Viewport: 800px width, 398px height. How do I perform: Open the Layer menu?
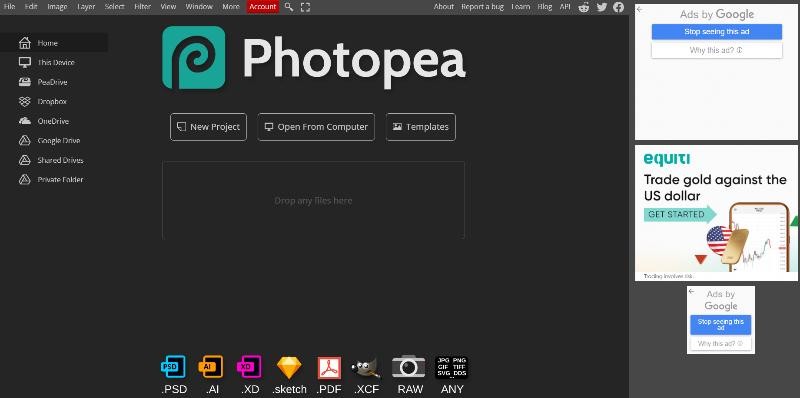pyautogui.click(x=86, y=7)
